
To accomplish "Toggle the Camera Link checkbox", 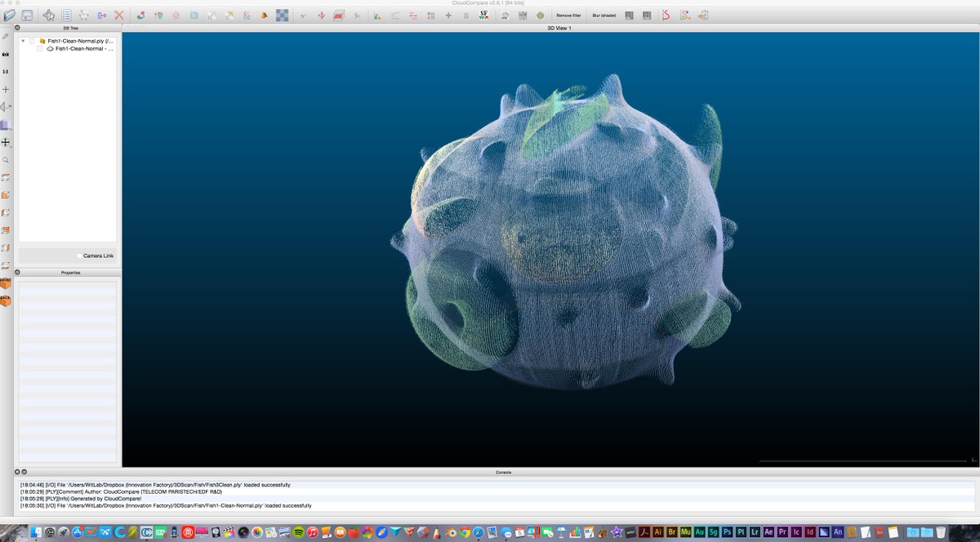I will 79,255.
